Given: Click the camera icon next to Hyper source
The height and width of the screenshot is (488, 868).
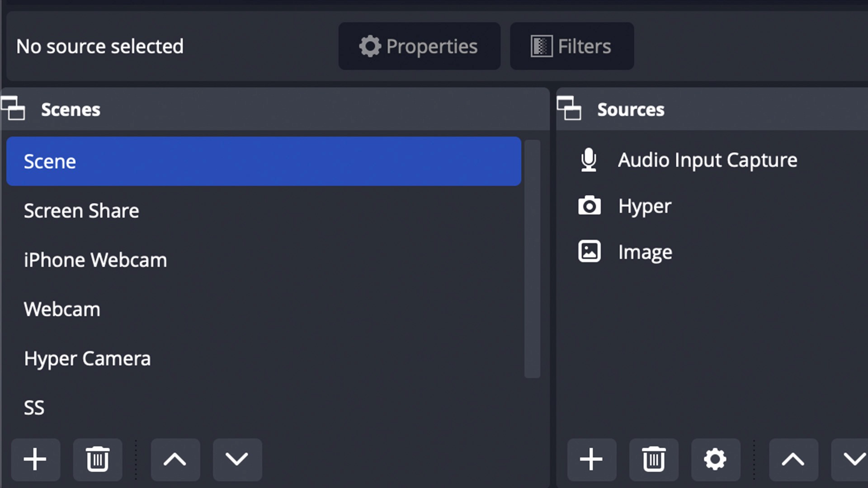Looking at the screenshot, I should 589,206.
